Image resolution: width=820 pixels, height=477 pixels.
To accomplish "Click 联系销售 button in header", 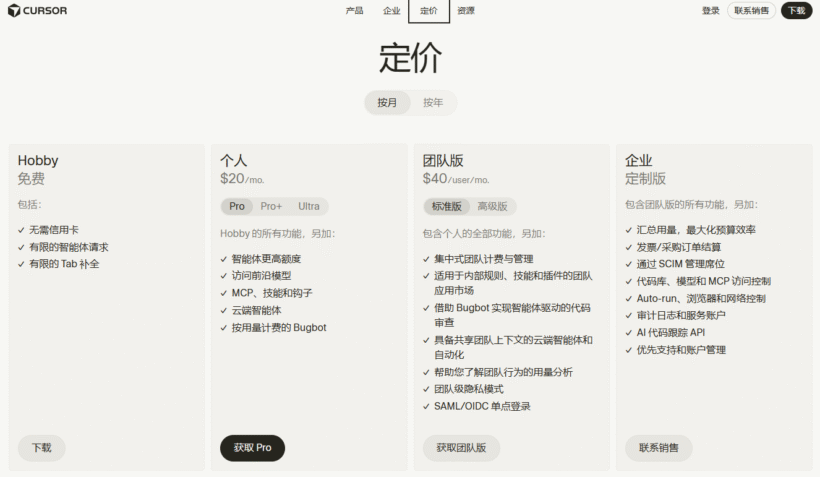I will [751, 10].
